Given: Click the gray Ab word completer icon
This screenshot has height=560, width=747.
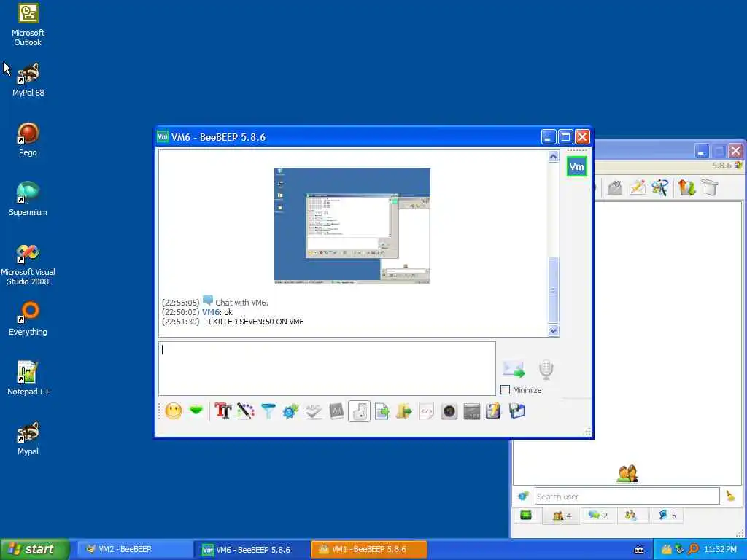Looking at the screenshot, I should click(336, 411).
